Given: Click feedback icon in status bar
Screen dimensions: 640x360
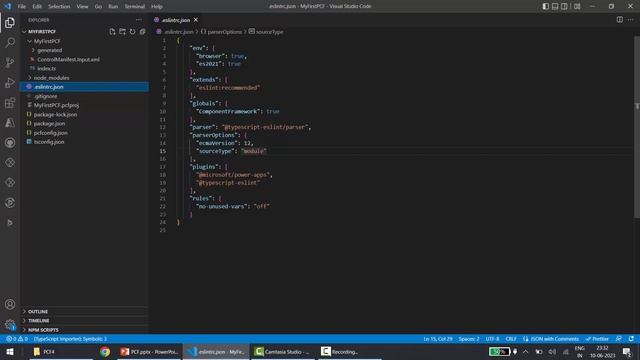Looking at the screenshot, I should tap(619, 339).
